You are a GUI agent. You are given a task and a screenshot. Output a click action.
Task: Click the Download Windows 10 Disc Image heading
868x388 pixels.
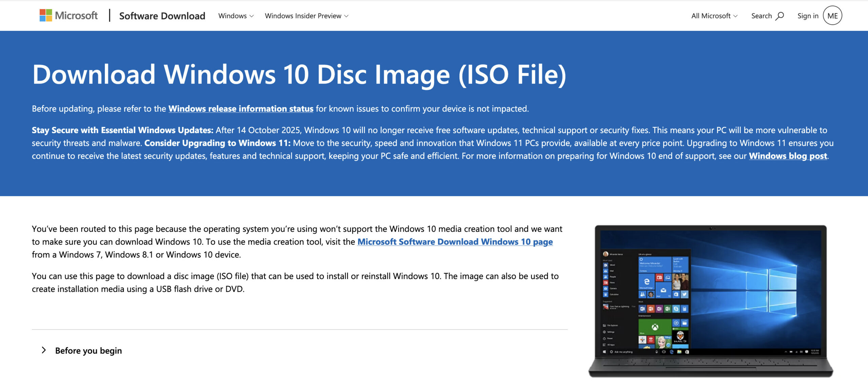pyautogui.click(x=299, y=75)
